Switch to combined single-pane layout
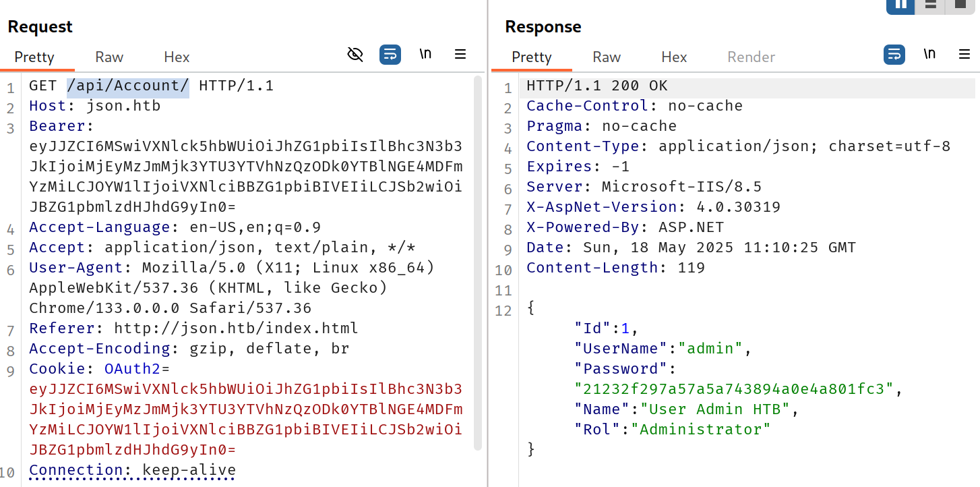The height and width of the screenshot is (487, 980). point(959,5)
